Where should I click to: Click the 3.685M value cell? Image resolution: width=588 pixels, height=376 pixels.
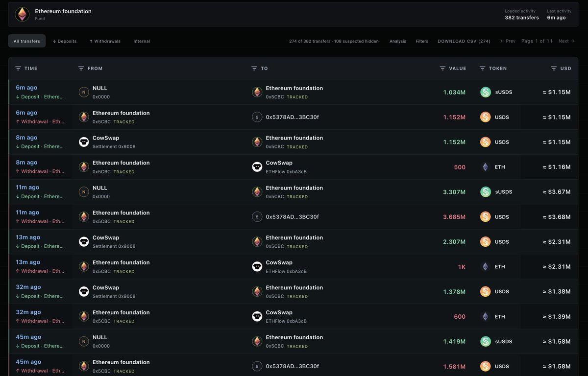[454, 217]
